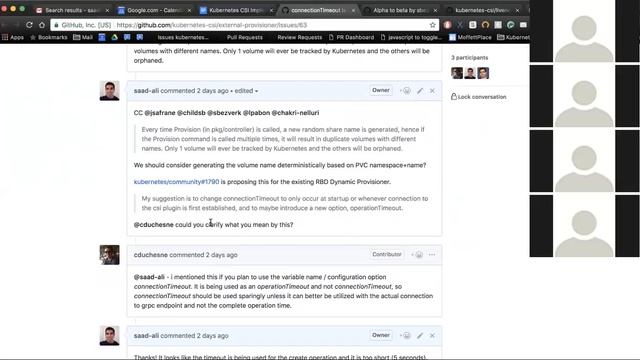The width and height of the screenshot is (640, 360).
Task: Open the kubernetes/community#1790 link
Action: (x=176, y=182)
